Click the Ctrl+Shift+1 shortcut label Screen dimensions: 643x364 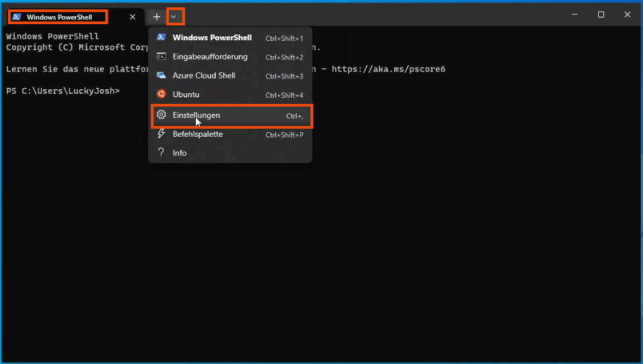(284, 38)
